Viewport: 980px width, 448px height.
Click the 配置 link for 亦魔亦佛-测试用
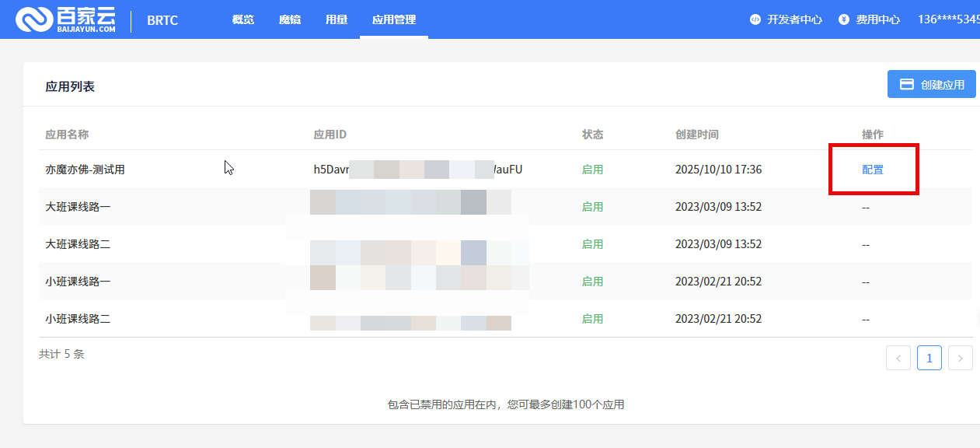(873, 170)
